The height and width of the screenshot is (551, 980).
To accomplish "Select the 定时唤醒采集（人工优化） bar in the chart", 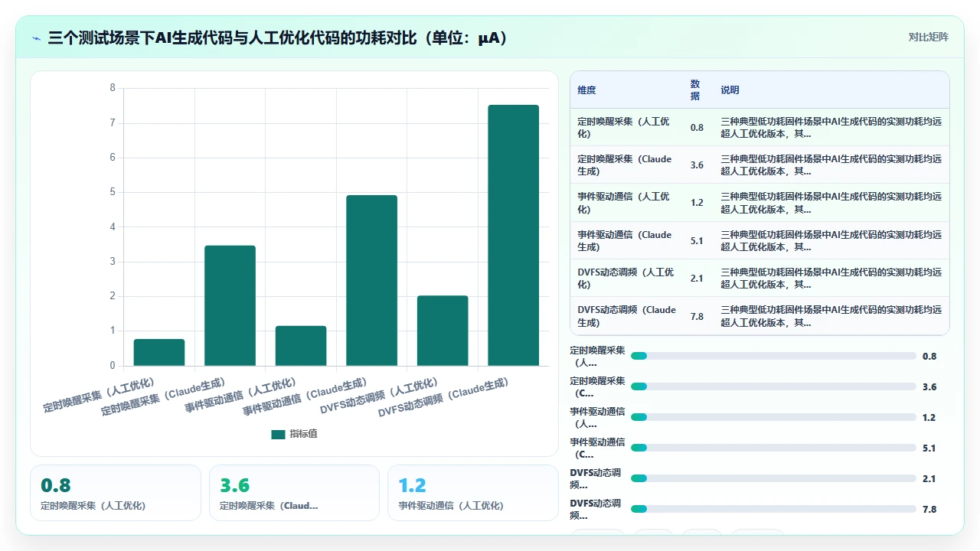I will [159, 352].
